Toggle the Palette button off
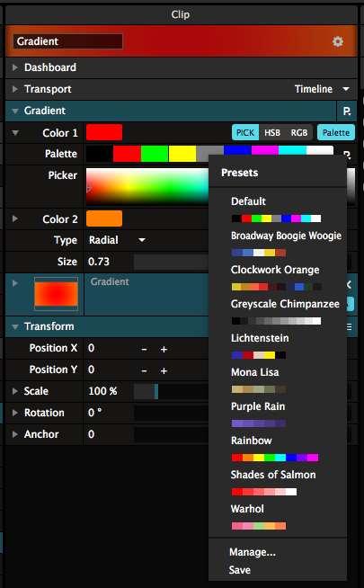The height and width of the screenshot is (588, 364). (x=336, y=132)
